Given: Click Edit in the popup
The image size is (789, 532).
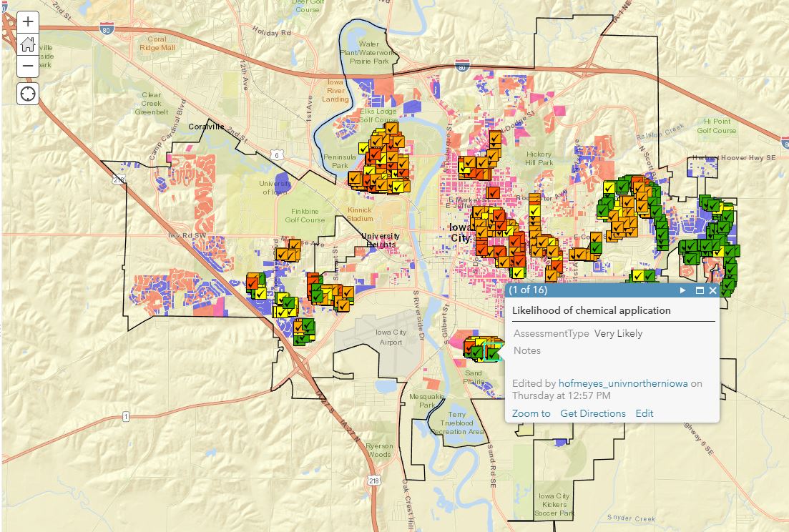Looking at the screenshot, I should click(644, 413).
